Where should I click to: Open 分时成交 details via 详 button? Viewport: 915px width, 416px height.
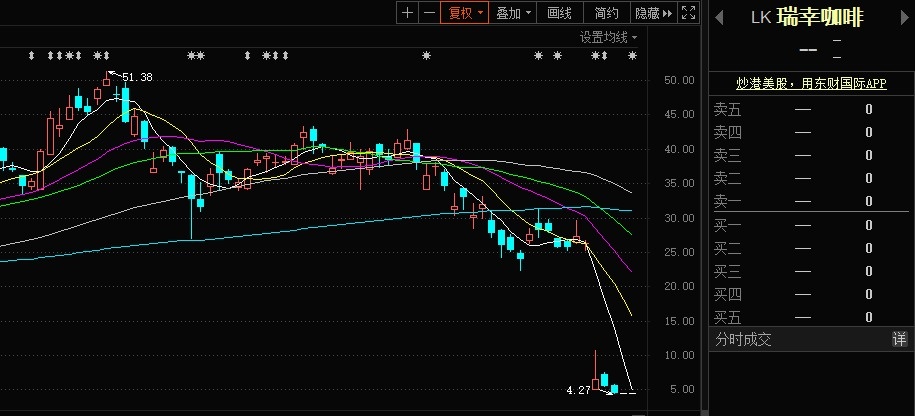[900, 339]
